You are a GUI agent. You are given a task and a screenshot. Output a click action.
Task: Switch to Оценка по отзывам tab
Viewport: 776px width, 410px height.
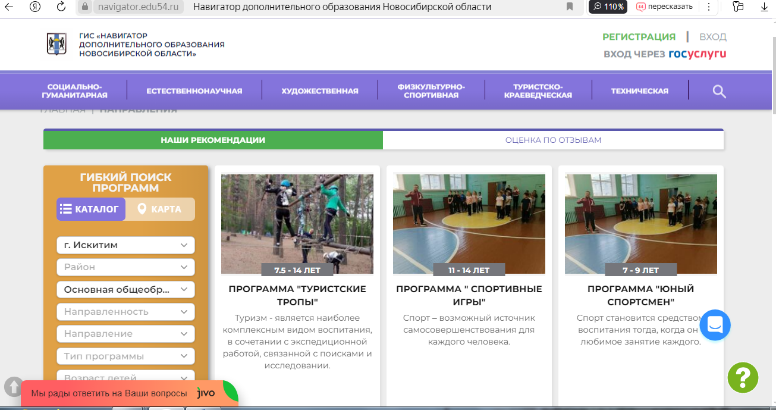click(x=552, y=140)
